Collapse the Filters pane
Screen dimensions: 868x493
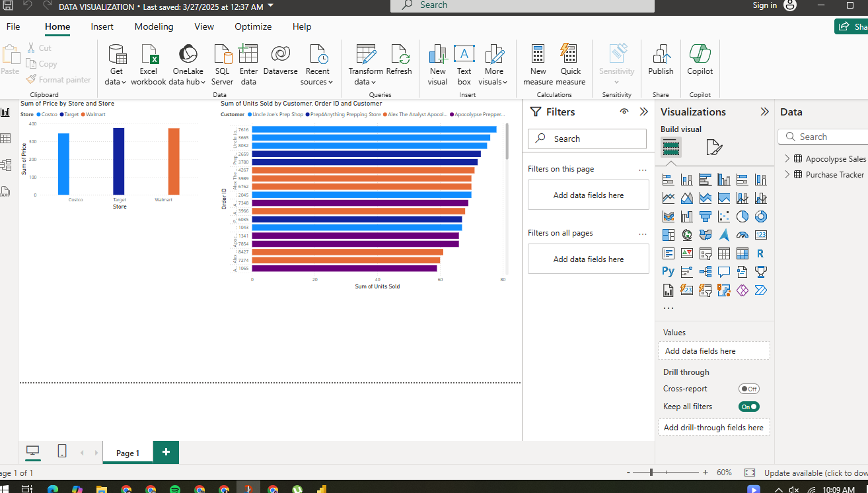pyautogui.click(x=644, y=112)
